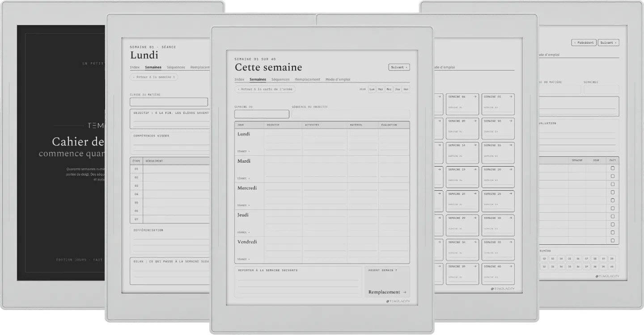Image resolution: width=644 pixels, height=335 pixels.
Task: Open the Séance link under Jeudi row
Action: point(244,232)
